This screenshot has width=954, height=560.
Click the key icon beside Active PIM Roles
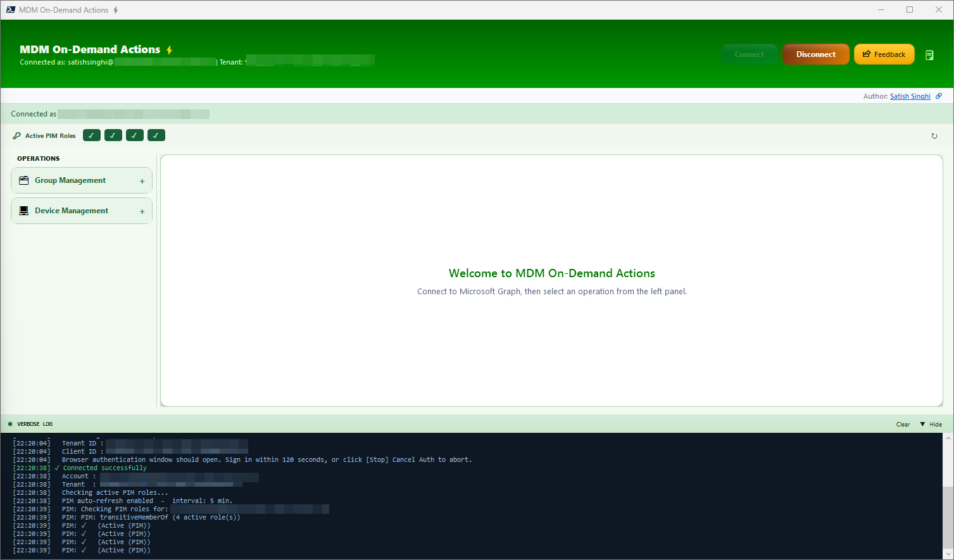17,135
